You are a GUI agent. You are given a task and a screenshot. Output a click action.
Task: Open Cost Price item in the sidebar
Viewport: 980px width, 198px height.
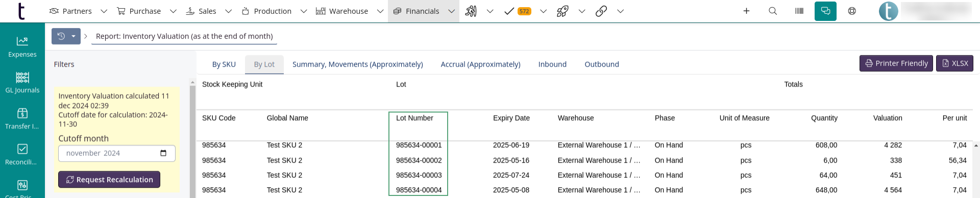(x=22, y=188)
